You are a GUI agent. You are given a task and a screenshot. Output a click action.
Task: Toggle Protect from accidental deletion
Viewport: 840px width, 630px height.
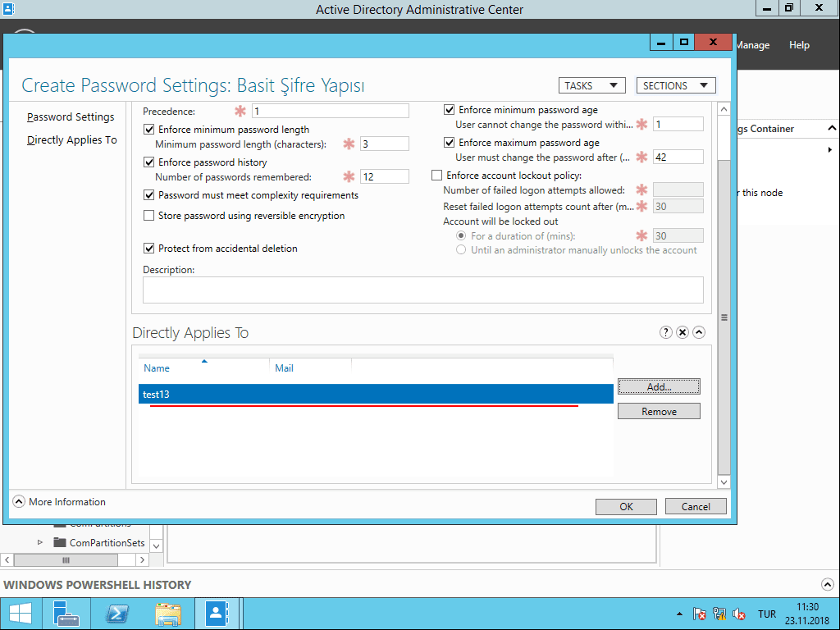click(149, 249)
